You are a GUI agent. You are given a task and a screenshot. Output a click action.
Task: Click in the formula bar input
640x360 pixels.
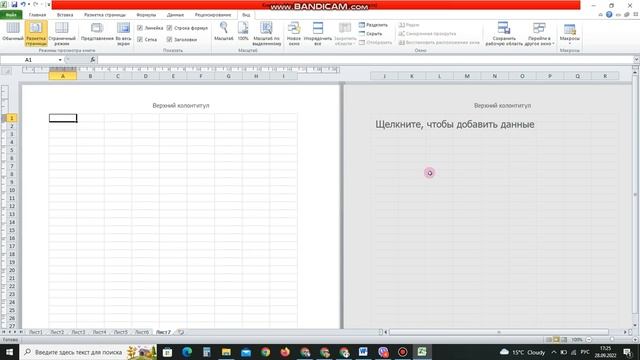click(x=365, y=60)
